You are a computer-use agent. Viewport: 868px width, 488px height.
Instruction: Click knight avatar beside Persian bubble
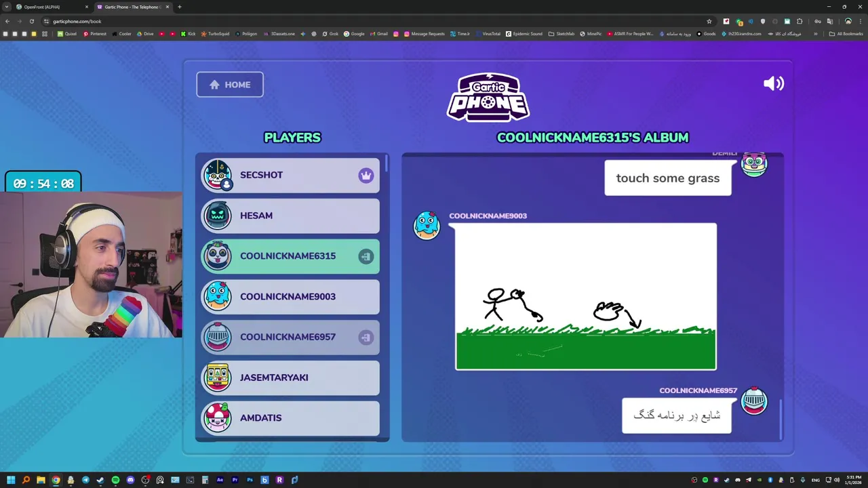754,401
